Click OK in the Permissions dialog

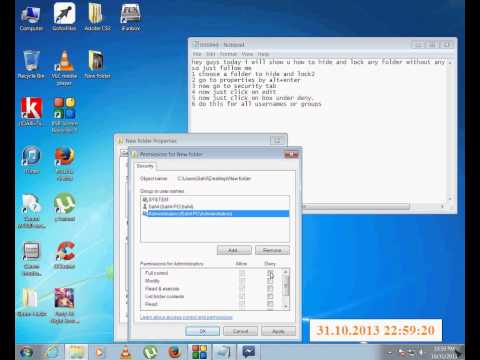pyautogui.click(x=203, y=331)
